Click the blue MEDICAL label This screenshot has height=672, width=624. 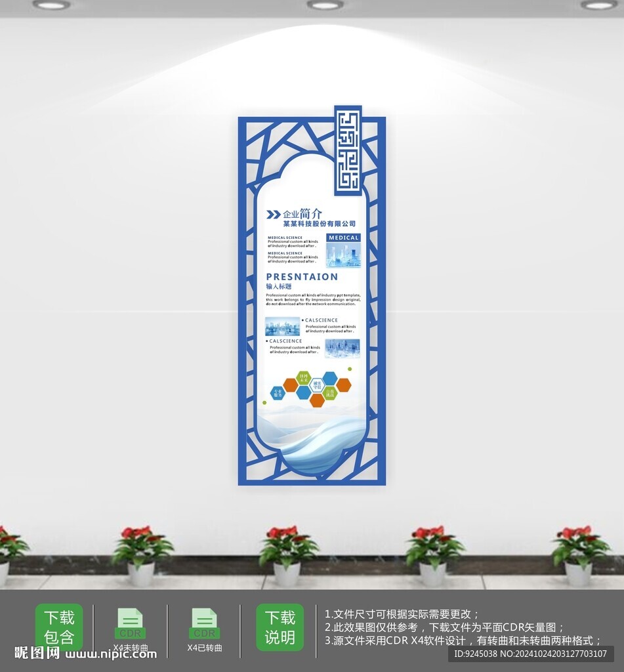click(343, 238)
